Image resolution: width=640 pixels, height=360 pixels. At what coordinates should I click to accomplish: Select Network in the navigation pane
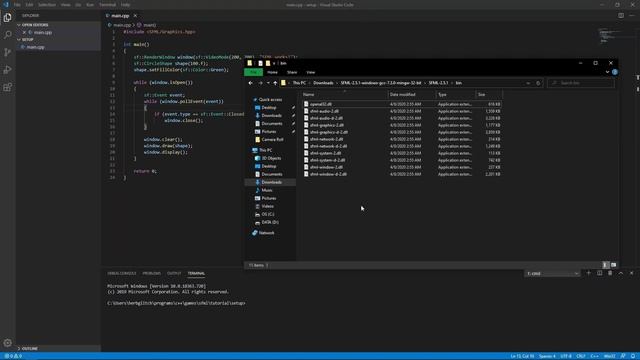[x=266, y=233]
